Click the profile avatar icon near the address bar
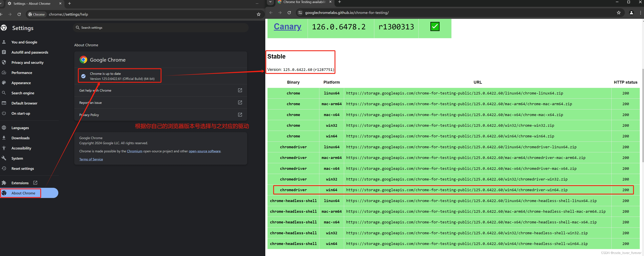Image resolution: width=644 pixels, height=256 pixels. [631, 13]
